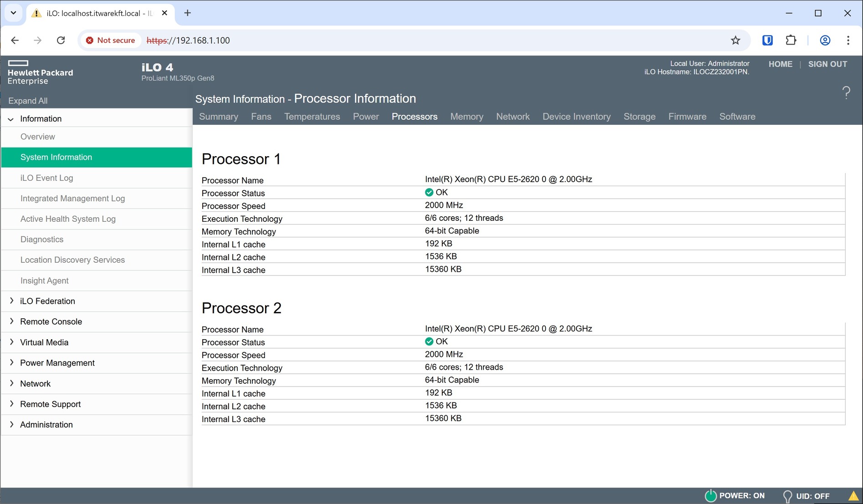This screenshot has height=504, width=863.
Task: Open the Chrome profile icon
Action: coord(825,41)
